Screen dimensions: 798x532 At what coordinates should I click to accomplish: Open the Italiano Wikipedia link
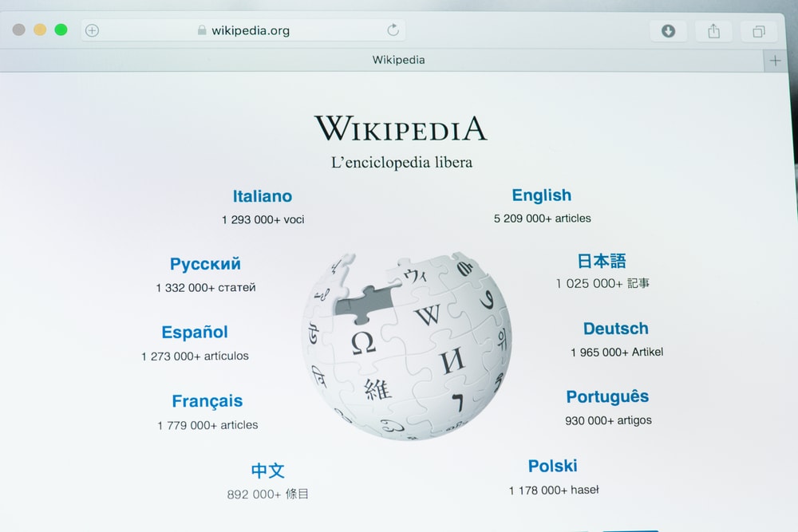(263, 196)
